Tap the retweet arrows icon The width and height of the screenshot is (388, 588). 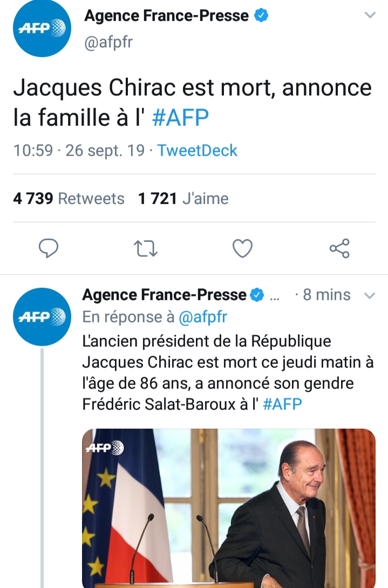click(x=145, y=248)
